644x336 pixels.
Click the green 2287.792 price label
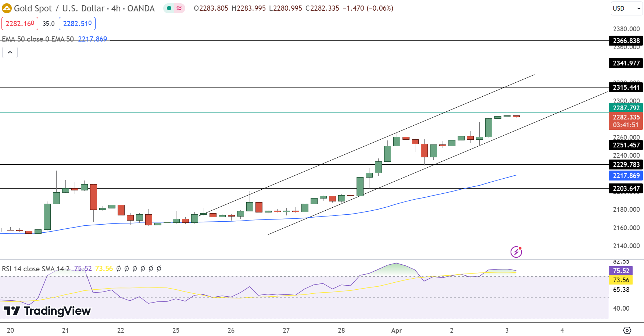pyautogui.click(x=626, y=108)
